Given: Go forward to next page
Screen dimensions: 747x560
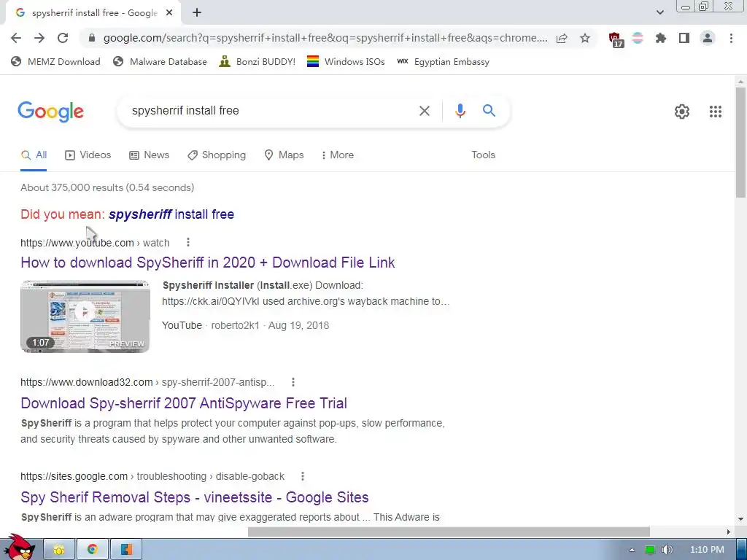Looking at the screenshot, I should pos(39,38).
